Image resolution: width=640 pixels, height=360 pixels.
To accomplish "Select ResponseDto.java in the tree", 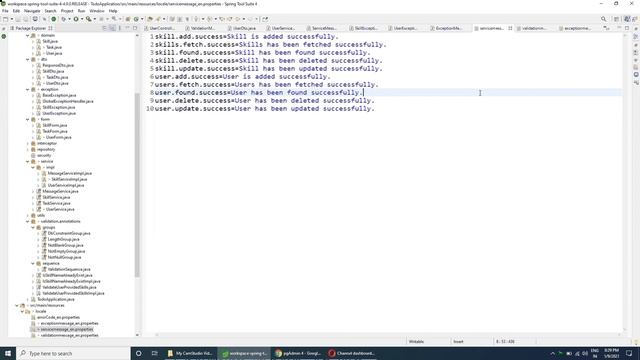I will tap(58, 65).
